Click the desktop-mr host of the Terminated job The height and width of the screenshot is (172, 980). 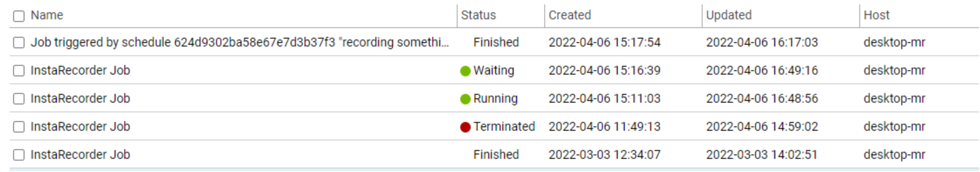pos(894,127)
